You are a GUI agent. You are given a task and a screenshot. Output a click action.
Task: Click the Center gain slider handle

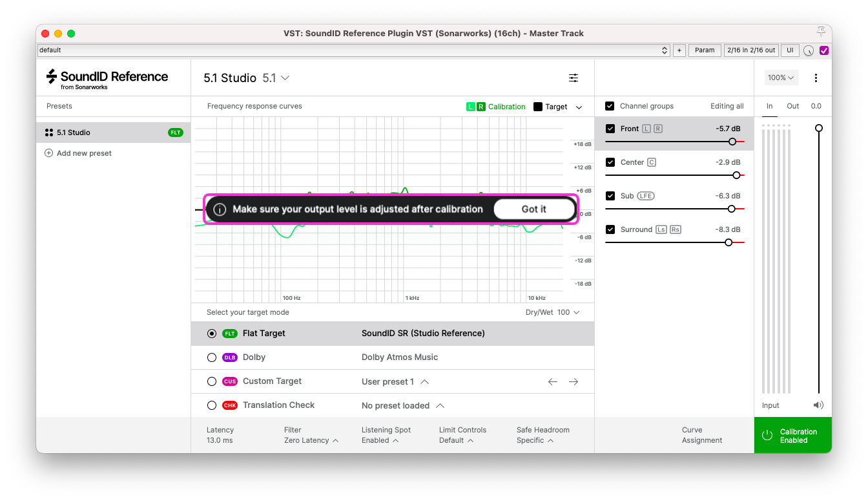click(x=736, y=175)
